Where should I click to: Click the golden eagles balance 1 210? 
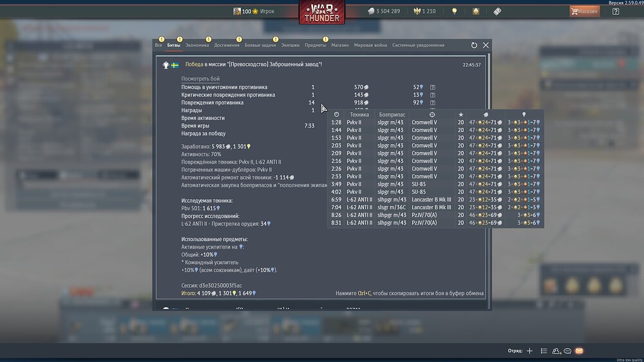(424, 11)
